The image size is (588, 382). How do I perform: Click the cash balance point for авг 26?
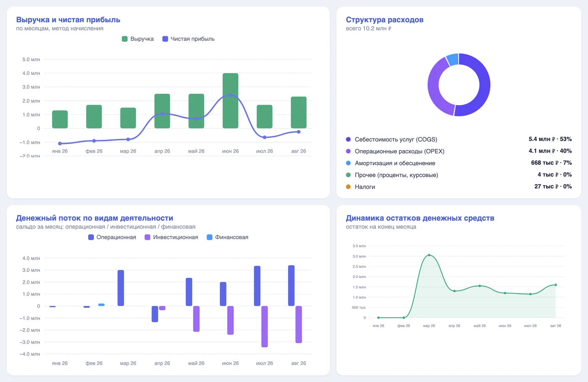point(556,285)
